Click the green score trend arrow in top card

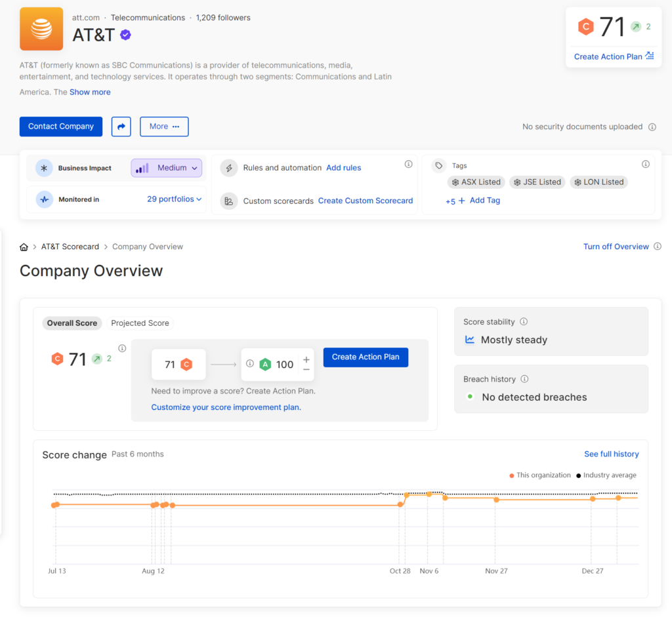(x=636, y=26)
